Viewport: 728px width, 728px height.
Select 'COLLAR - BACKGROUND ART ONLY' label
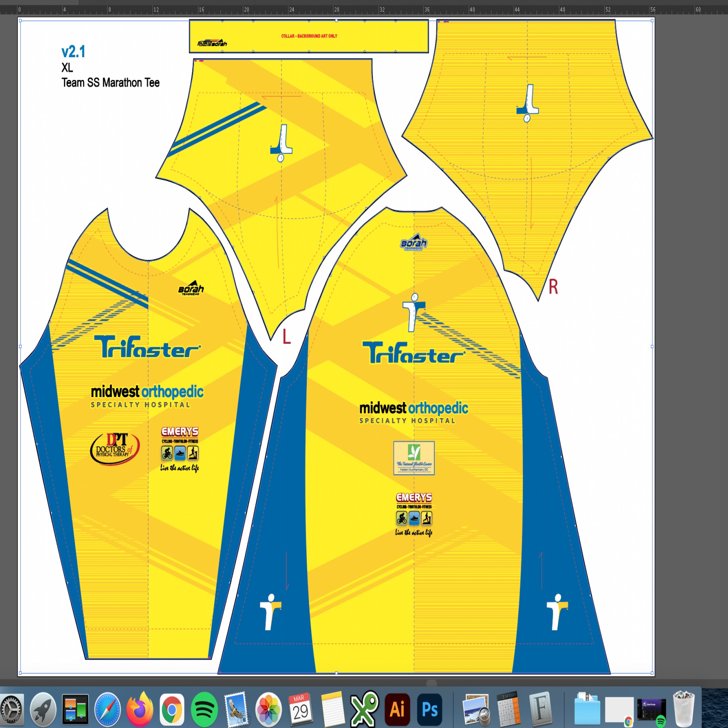point(309,36)
